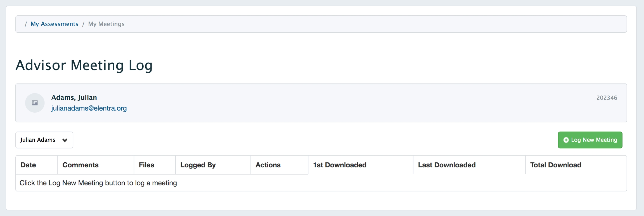Click the profile picture placeholder icon
The height and width of the screenshot is (216, 644).
(35, 103)
